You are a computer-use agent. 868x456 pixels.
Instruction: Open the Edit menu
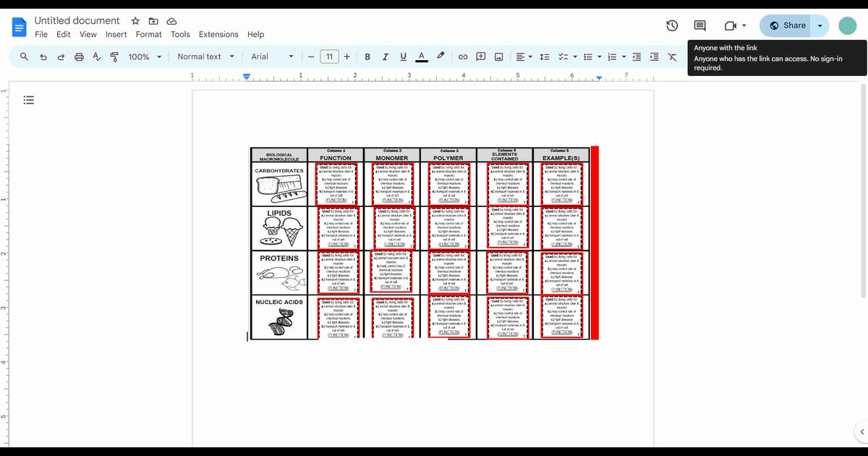[x=64, y=34]
